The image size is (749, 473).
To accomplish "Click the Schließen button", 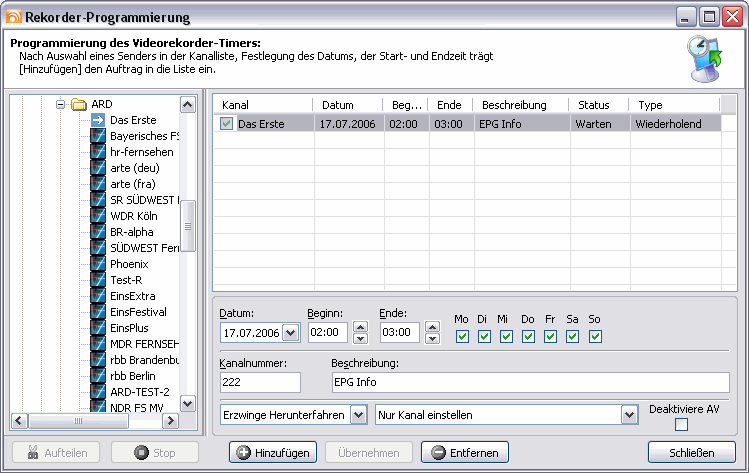I will click(691, 452).
